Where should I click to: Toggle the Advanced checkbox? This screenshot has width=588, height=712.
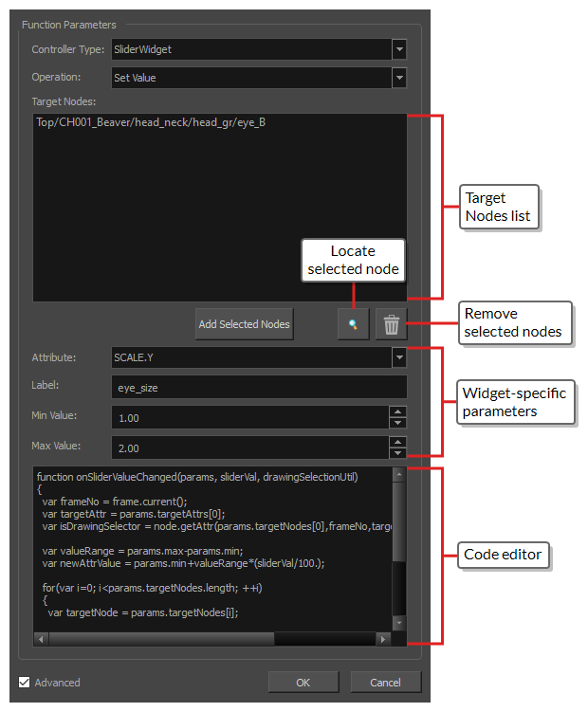pyautogui.click(x=25, y=682)
